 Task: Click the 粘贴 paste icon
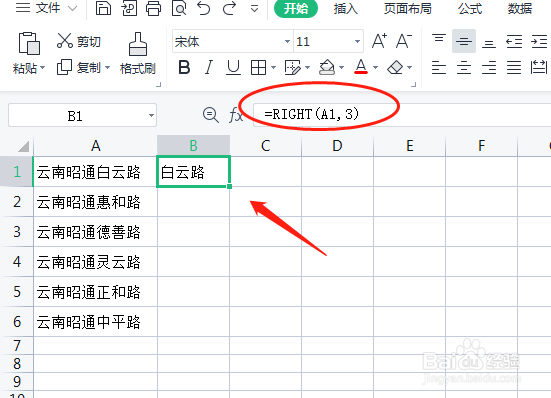pyautogui.click(x=29, y=43)
